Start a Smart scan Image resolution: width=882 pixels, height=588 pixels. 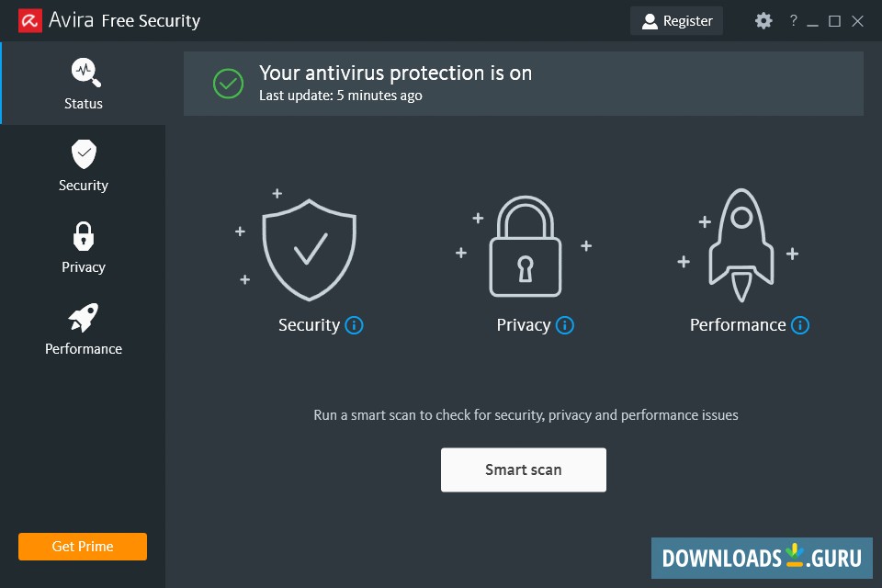[x=524, y=469]
